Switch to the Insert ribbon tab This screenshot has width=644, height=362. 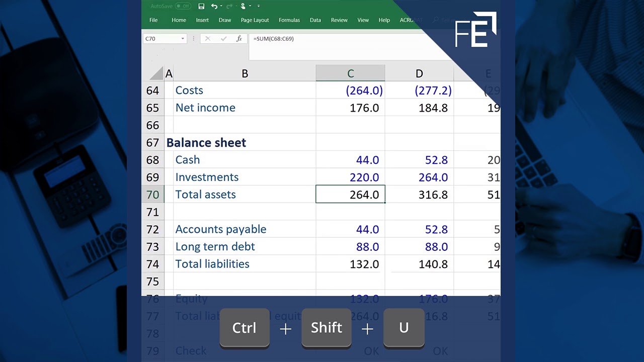[x=202, y=20]
